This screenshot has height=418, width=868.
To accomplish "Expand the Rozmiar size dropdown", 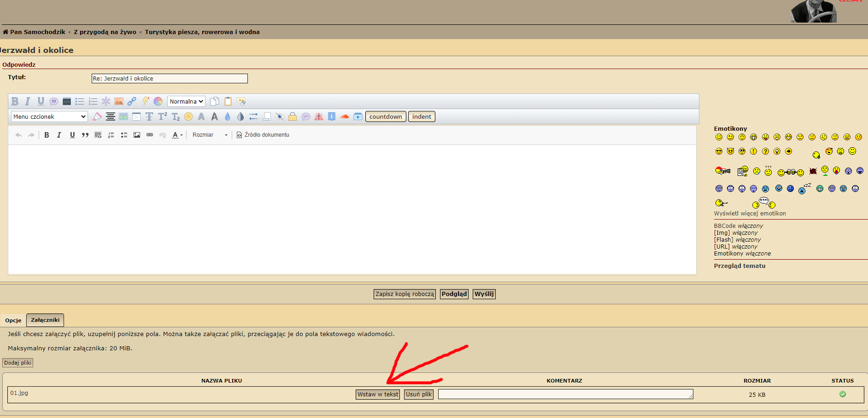I will [210, 135].
